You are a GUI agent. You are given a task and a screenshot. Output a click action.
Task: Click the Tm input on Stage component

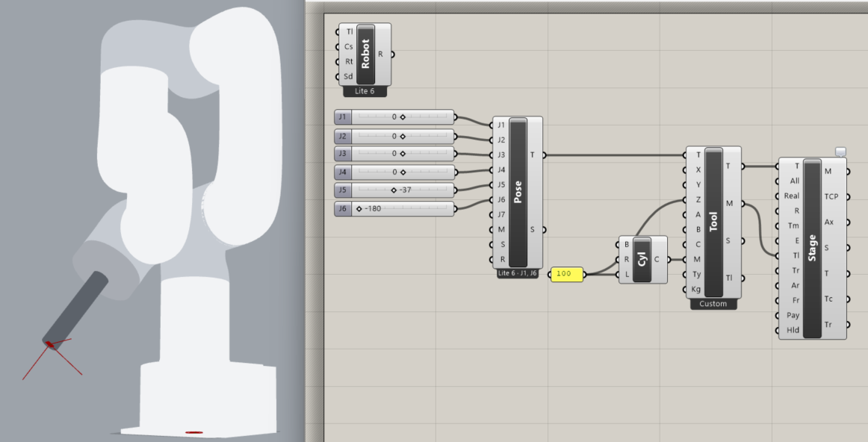point(794,225)
